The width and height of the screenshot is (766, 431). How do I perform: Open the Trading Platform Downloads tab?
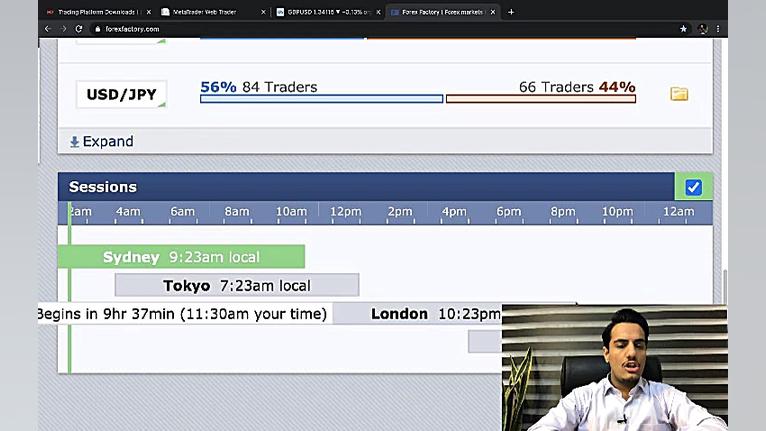coord(98,12)
